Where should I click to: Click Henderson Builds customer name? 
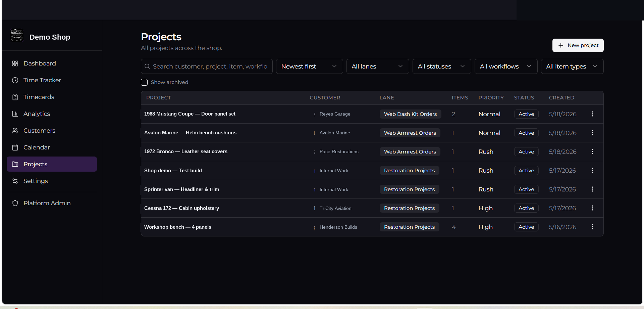click(x=338, y=227)
